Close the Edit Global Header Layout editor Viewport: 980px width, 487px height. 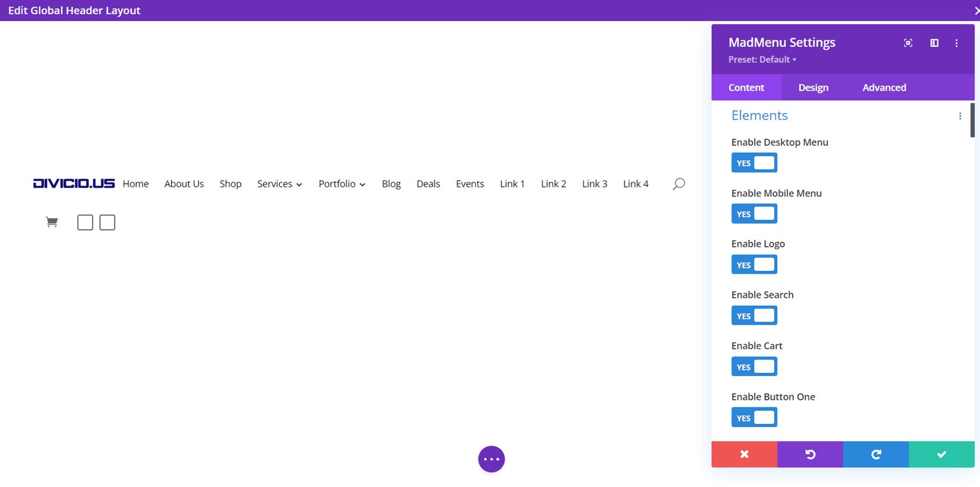click(x=976, y=10)
